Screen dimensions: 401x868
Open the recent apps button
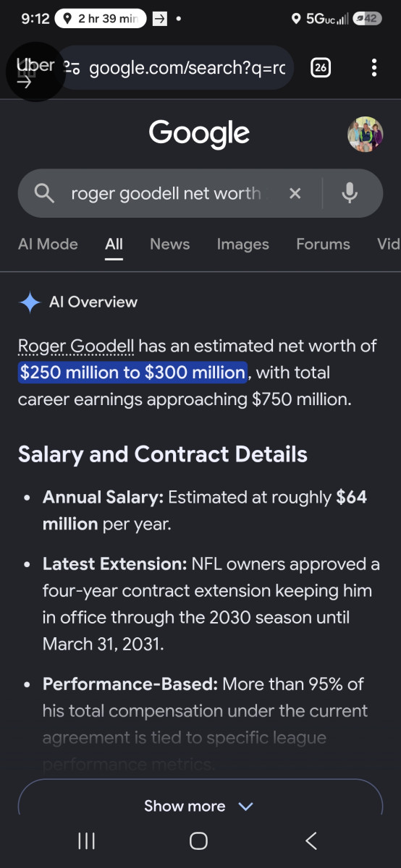coord(86,840)
